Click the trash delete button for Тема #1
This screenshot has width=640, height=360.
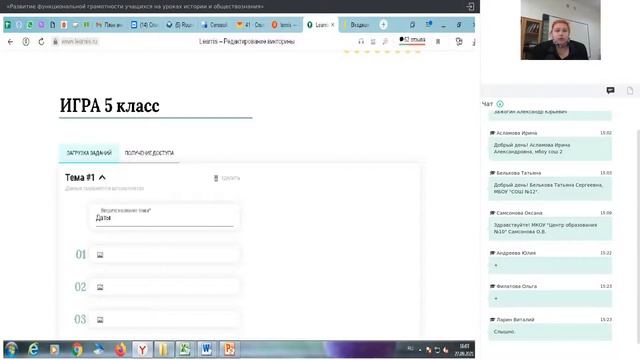click(227, 178)
